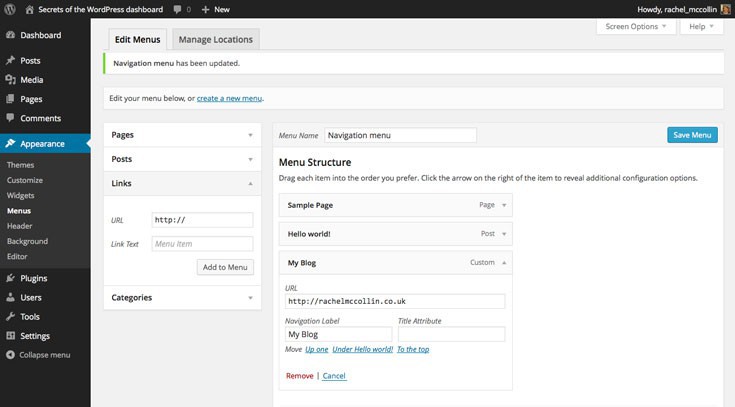Click the Cancel link
Image resolution: width=735 pixels, height=407 pixels.
[334, 376]
